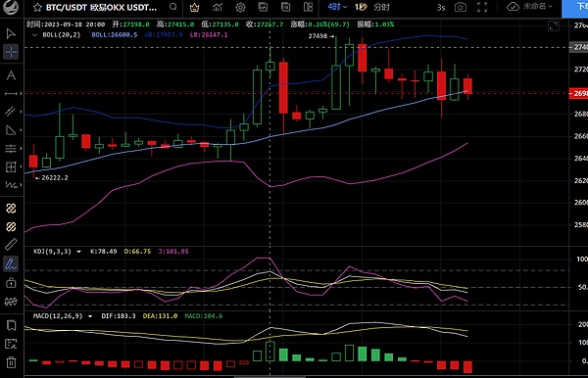Screen dimensions: 588x378
Task: Open chart settings gear icon
Action: click(240, 7)
